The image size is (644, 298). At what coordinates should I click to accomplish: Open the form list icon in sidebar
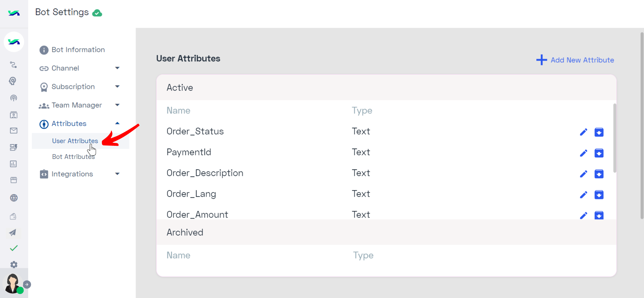[x=13, y=147]
